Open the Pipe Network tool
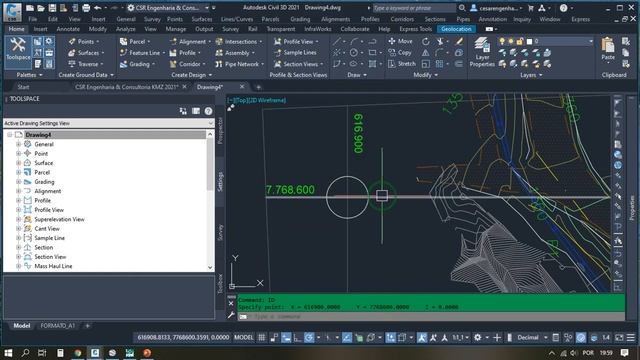The image size is (640, 360). [x=239, y=64]
